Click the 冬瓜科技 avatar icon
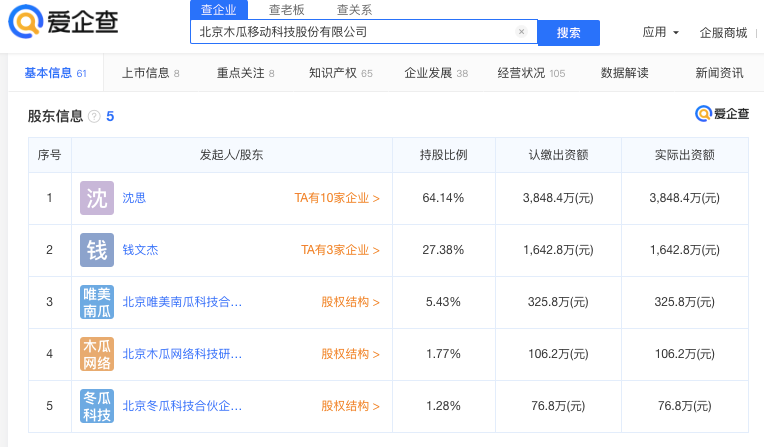 (x=97, y=406)
